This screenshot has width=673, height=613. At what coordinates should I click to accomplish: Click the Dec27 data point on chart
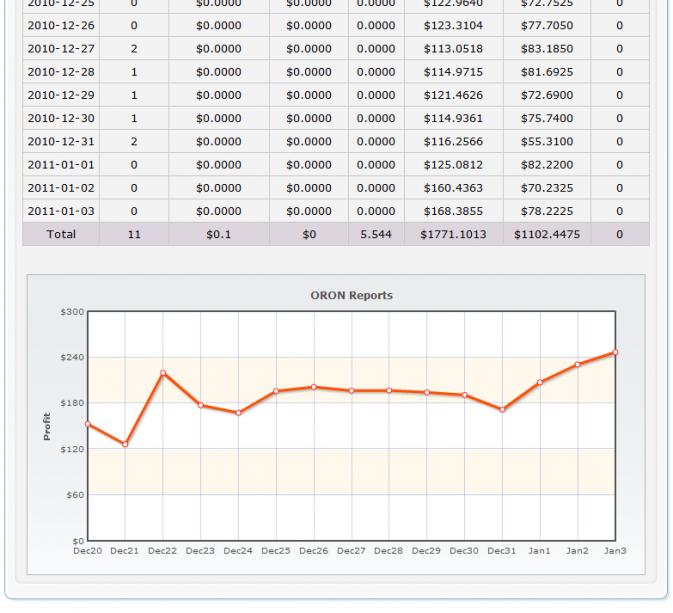(x=352, y=391)
